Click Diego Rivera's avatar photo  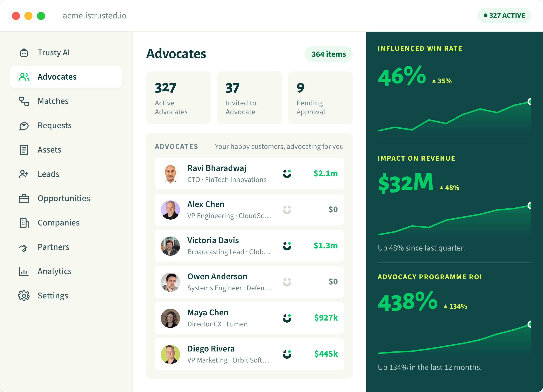click(170, 354)
